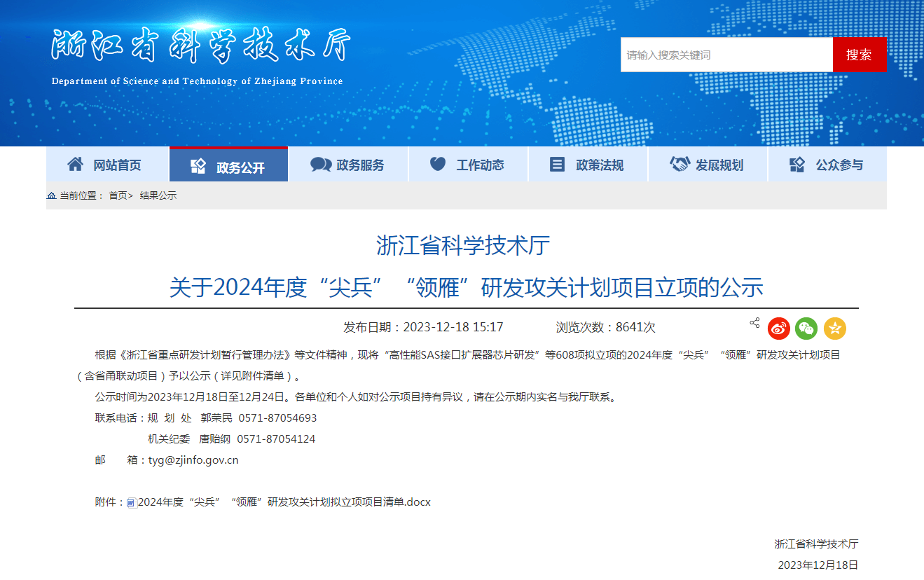Screen dimensions: 924x580
Task: Download the 拟立项项目清单.docx attachment
Action: click(284, 502)
